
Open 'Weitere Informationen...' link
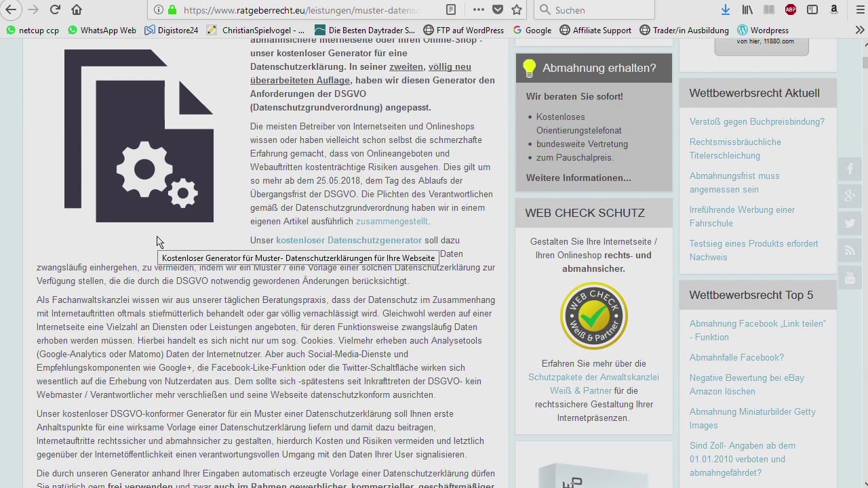[578, 178]
